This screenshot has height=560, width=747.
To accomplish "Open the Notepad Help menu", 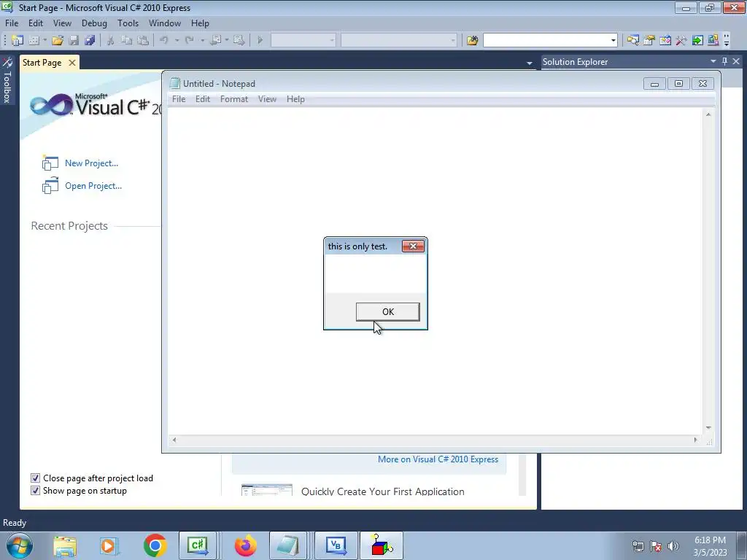I will 295,99.
